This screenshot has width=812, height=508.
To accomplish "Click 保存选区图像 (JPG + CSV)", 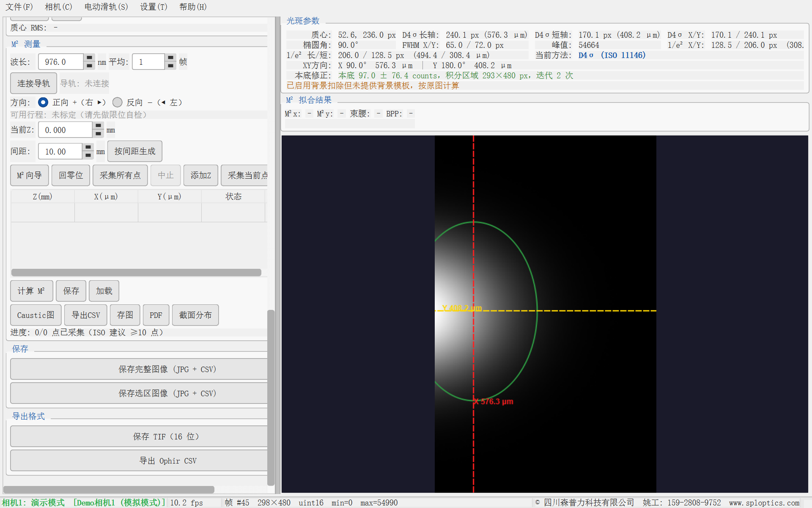I will pos(139,393).
